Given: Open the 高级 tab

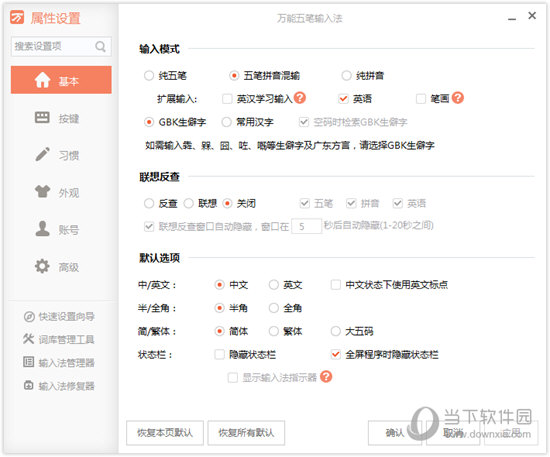Looking at the screenshot, I should click(61, 267).
